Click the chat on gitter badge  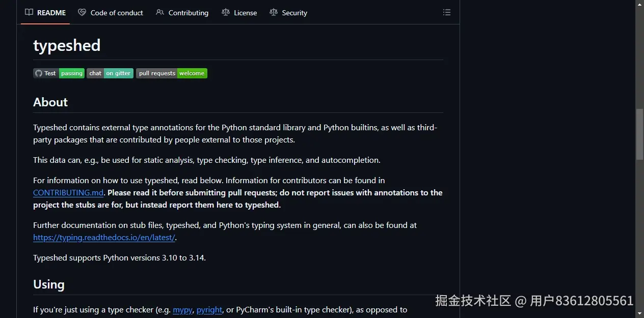tap(110, 73)
